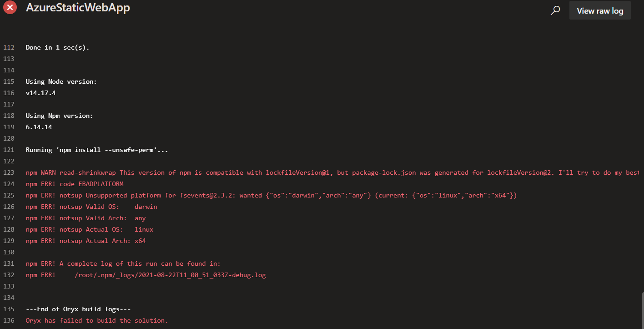Viewport: 644px width, 329px height.
Task: Click the fsevents unsupported platform error line
Action: point(271,195)
